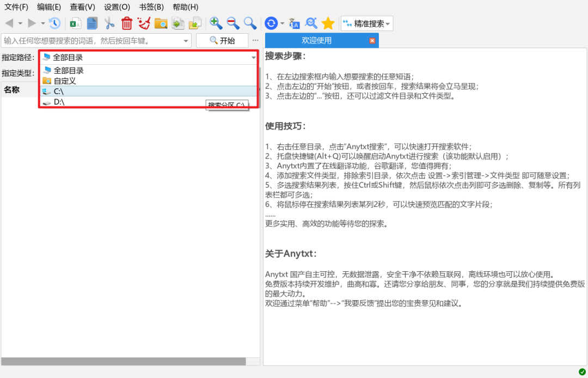Click the forward navigation arrow
588x378 pixels.
32,23
